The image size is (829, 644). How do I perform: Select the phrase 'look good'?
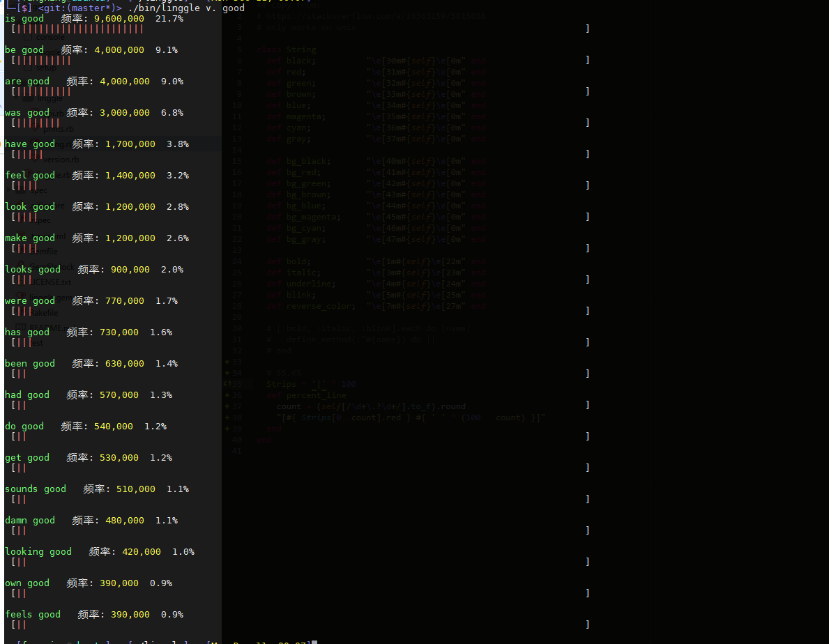pos(29,206)
